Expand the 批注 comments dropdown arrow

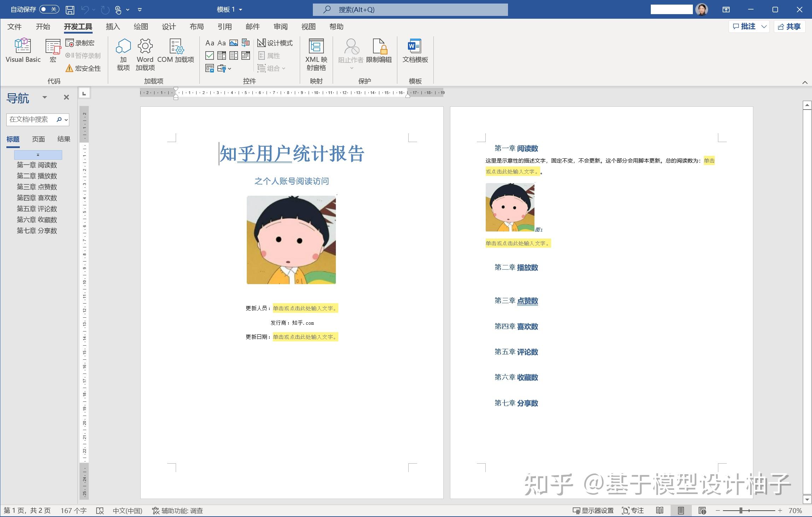(x=764, y=27)
